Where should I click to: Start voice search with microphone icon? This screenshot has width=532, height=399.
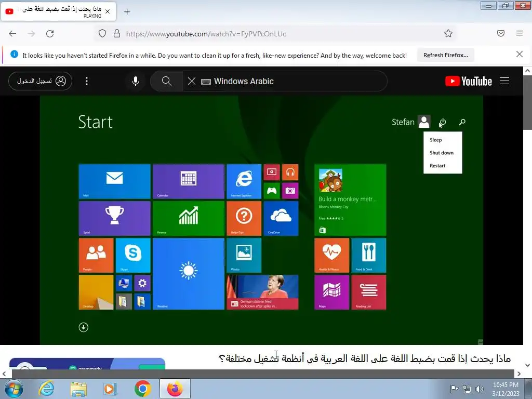pos(136,81)
